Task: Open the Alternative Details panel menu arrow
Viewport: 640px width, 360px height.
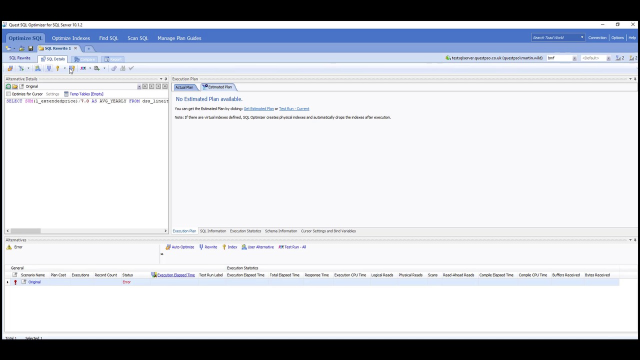Action: click(x=161, y=79)
